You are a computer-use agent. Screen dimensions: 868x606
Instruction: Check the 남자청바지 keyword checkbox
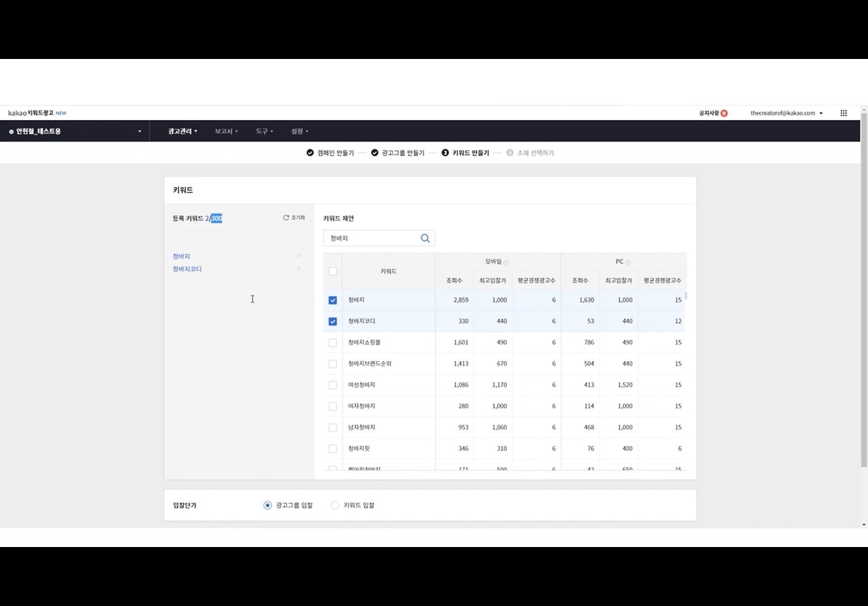tap(332, 428)
